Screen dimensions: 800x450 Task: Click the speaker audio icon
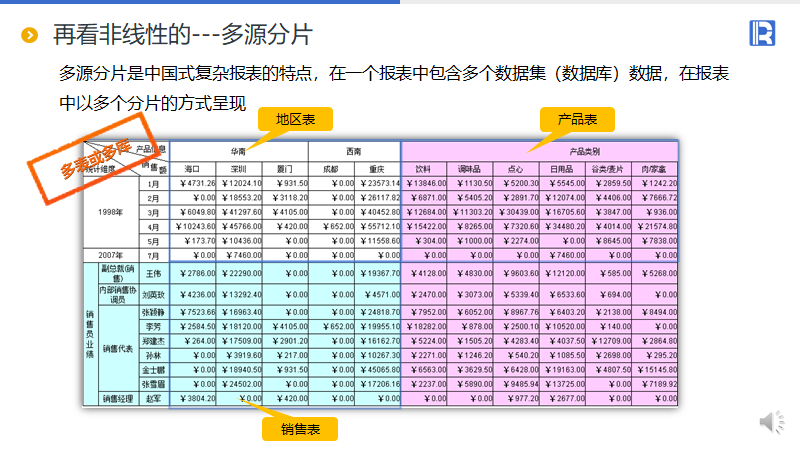(x=772, y=422)
